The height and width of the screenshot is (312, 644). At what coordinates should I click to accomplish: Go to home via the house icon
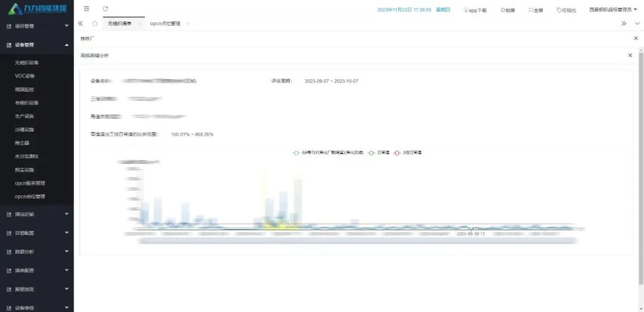95,23
